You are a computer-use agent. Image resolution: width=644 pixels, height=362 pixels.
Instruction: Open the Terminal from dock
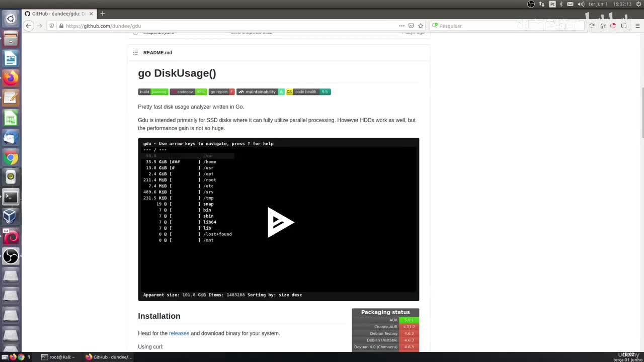(x=11, y=197)
